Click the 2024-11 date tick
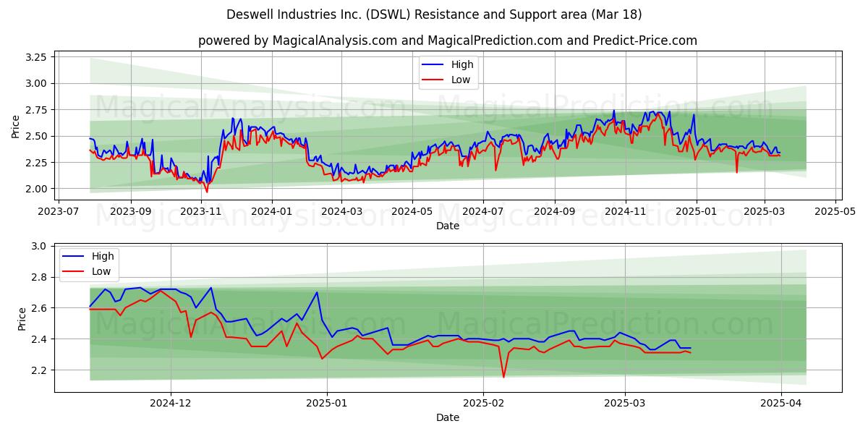This screenshot has height=434, width=868. pos(626,211)
